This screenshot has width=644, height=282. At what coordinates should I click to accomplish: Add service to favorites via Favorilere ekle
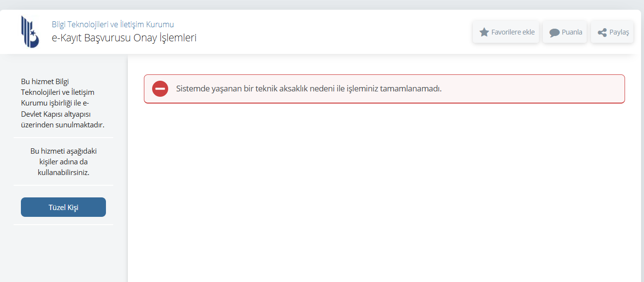click(x=506, y=32)
